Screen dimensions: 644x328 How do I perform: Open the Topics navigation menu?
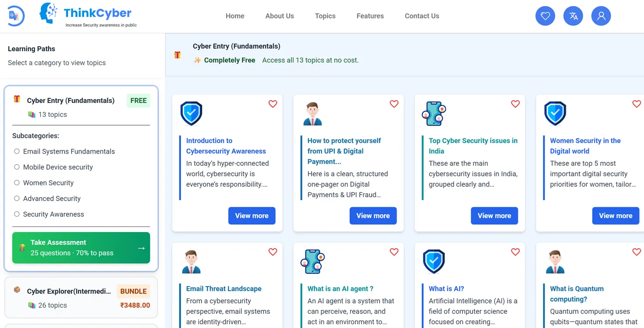(325, 16)
